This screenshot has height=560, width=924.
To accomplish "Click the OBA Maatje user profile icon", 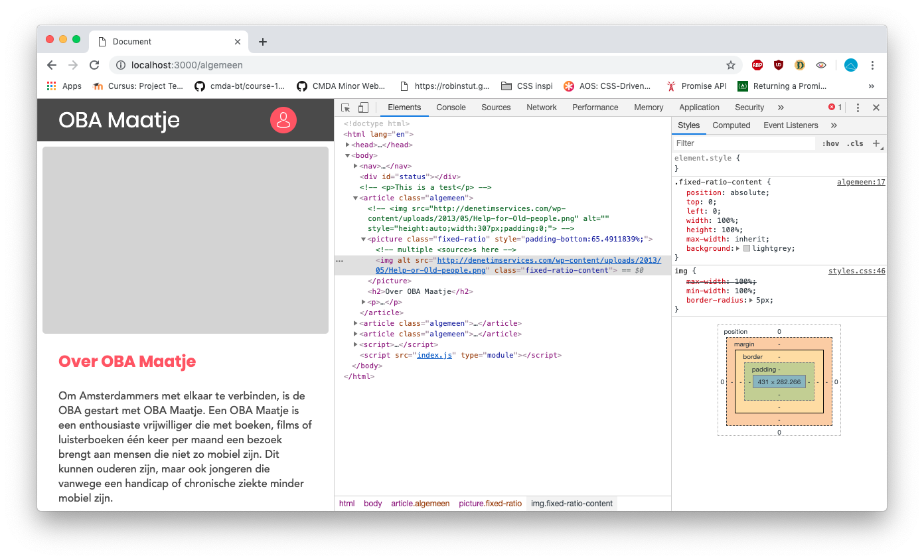I will (283, 120).
